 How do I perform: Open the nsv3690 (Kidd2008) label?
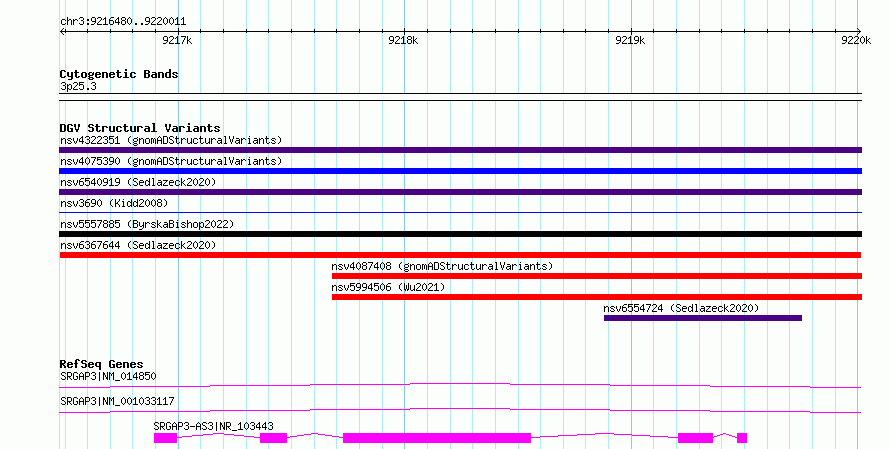coord(114,203)
